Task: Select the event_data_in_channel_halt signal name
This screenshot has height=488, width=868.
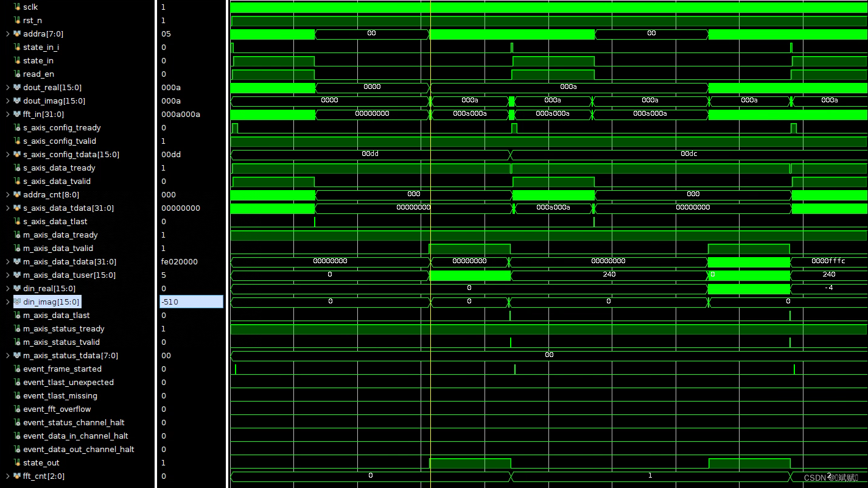Action: click(x=75, y=436)
